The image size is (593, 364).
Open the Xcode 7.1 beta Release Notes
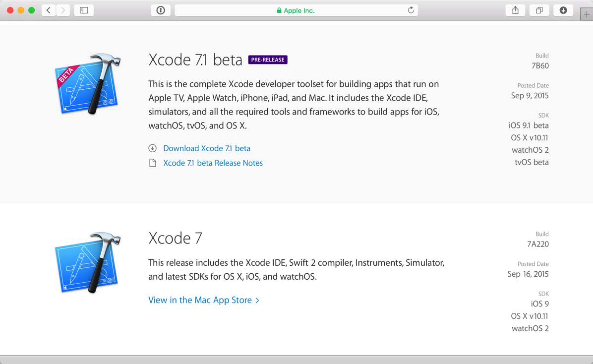click(x=213, y=163)
